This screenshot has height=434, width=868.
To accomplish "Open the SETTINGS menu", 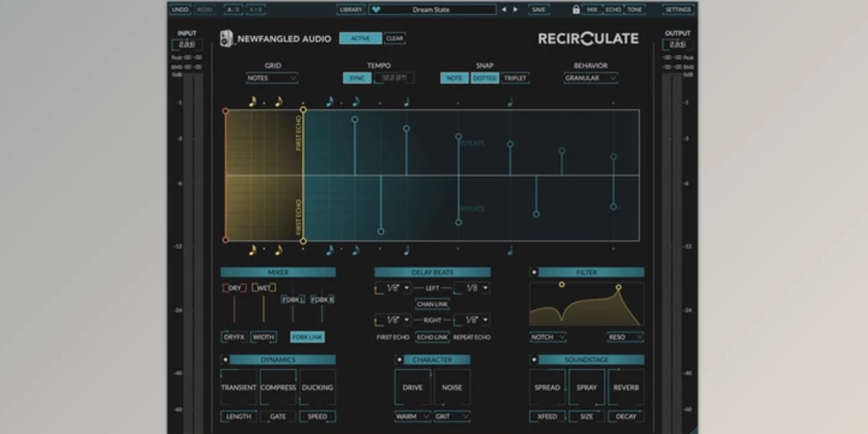I will [677, 10].
